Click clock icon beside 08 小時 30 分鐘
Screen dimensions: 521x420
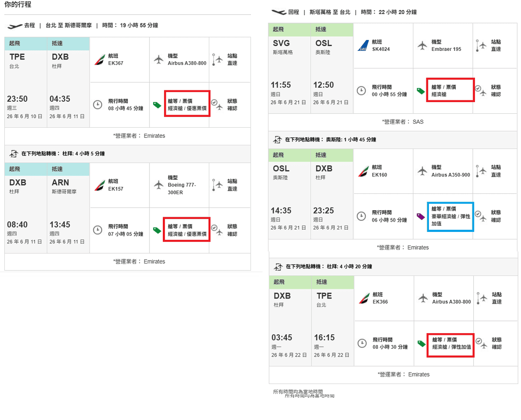coord(362,343)
